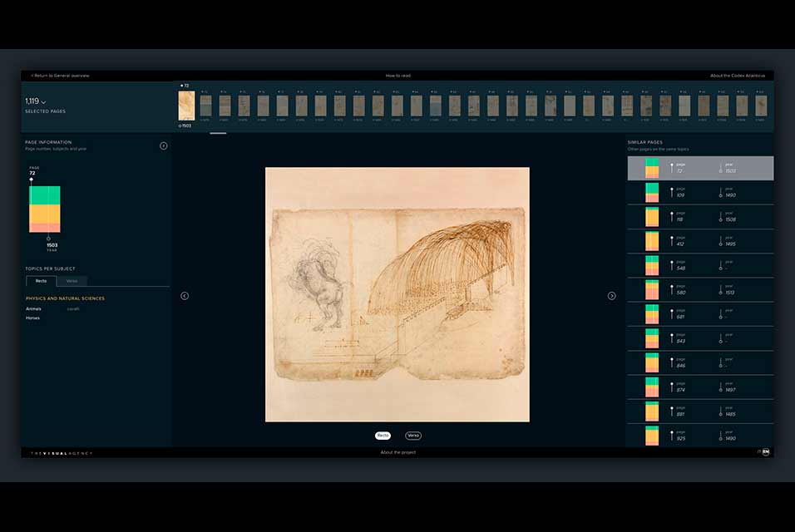The width and height of the screenshot is (795, 532).
Task: Switch to the Verso topics tab
Action: (x=72, y=281)
